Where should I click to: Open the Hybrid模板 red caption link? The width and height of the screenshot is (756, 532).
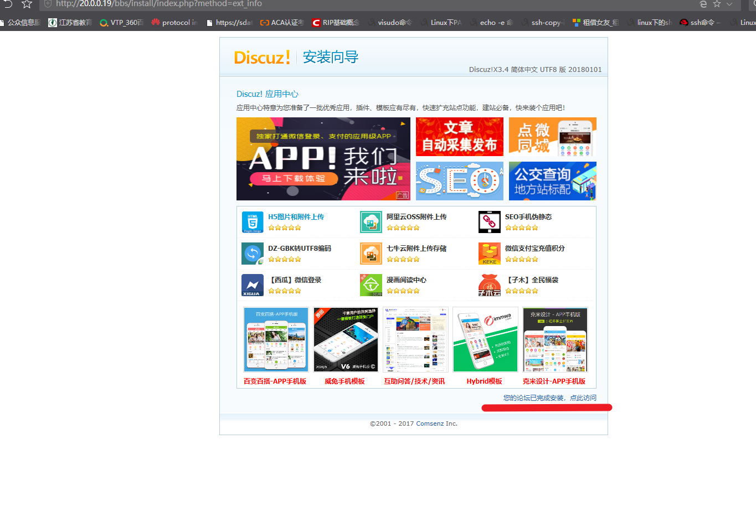tap(485, 381)
